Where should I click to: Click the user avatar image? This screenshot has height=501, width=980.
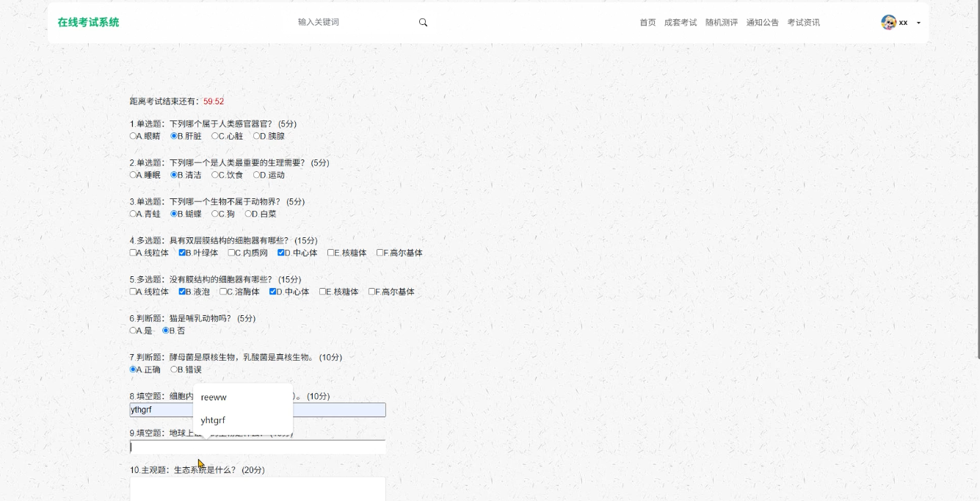[888, 22]
